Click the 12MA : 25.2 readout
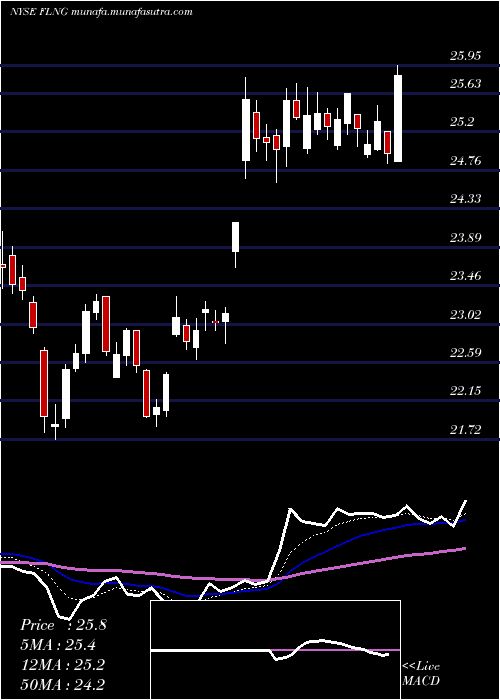The image size is (500, 700). [x=62, y=665]
